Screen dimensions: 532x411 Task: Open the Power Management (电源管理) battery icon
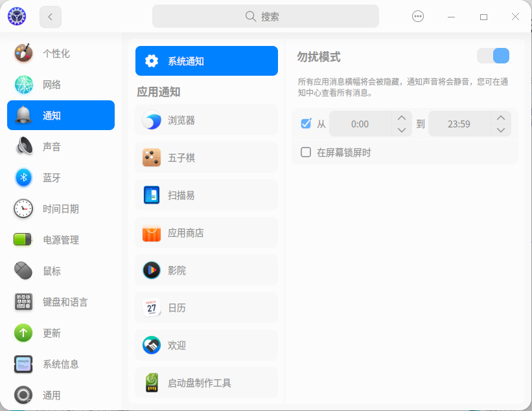point(23,239)
